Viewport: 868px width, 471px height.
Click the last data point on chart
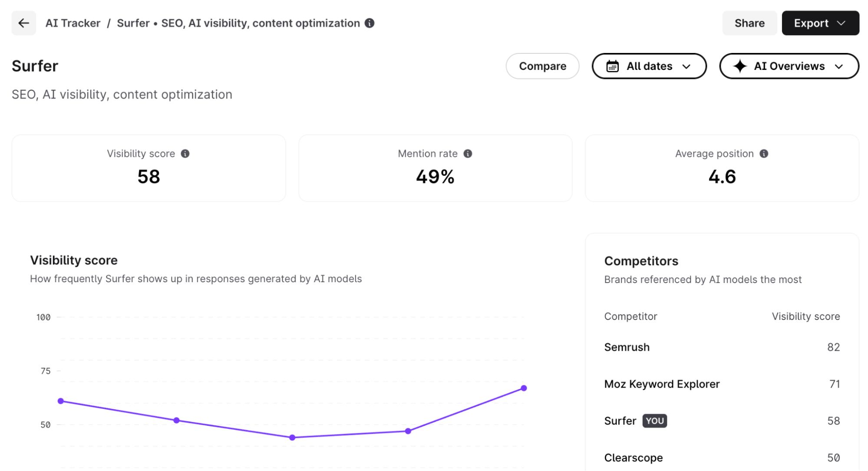[x=524, y=388]
